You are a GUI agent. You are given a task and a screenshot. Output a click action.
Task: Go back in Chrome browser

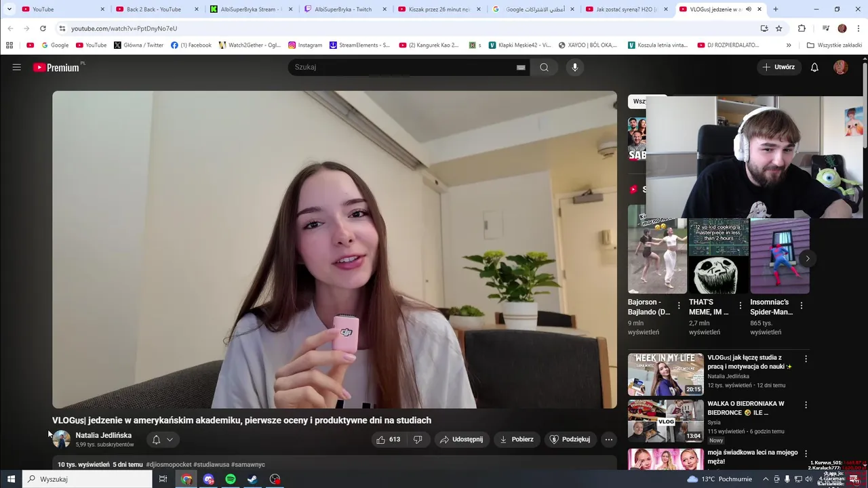coord(10,28)
